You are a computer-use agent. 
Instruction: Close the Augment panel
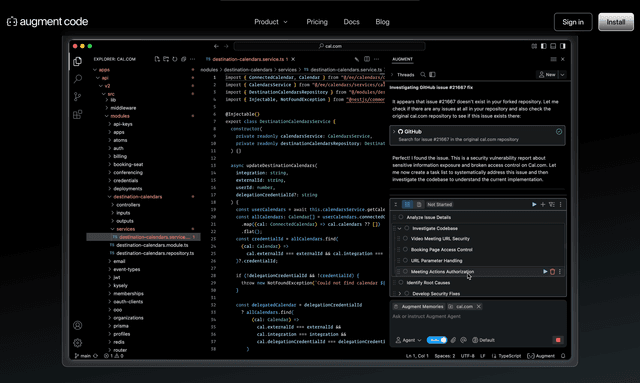pos(562,59)
